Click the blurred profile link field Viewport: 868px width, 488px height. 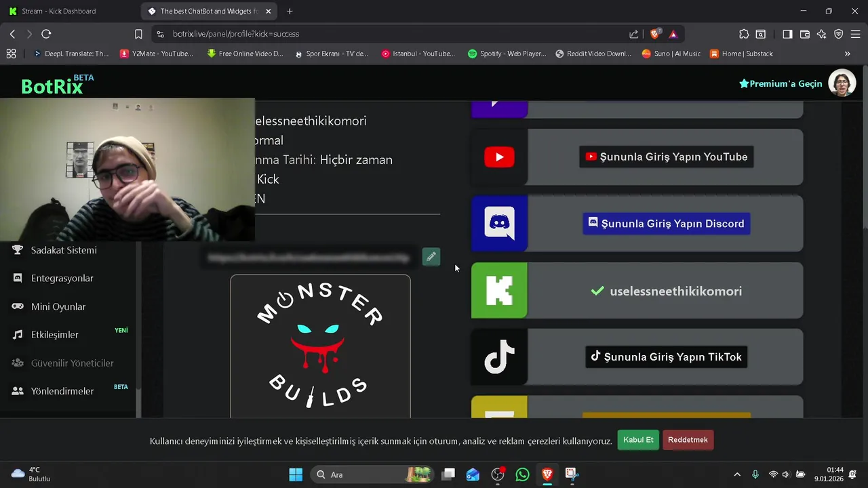point(309,258)
